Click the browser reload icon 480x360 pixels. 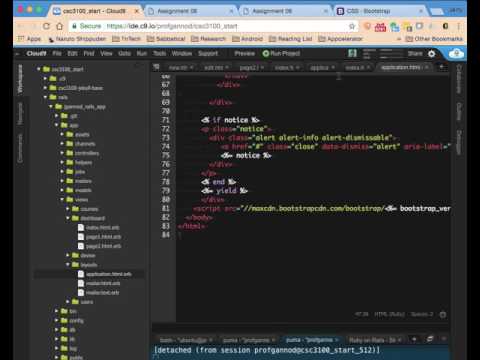tap(46, 26)
